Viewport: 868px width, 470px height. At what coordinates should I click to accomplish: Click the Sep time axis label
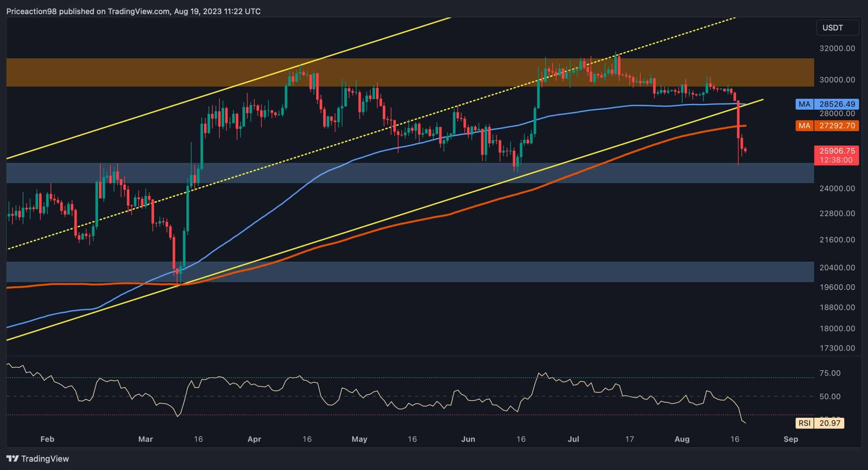pyautogui.click(x=791, y=439)
